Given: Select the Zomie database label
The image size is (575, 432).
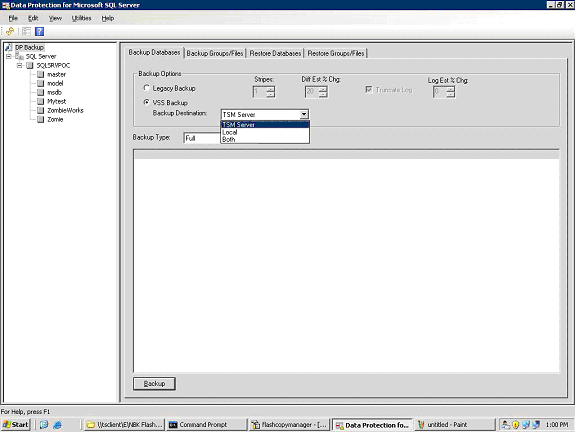Looking at the screenshot, I should (x=55, y=120).
